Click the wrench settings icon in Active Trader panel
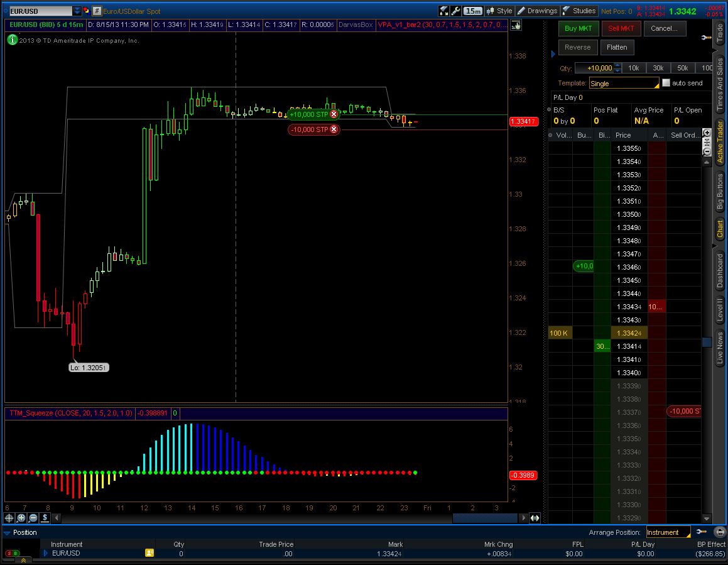This screenshot has height=565, width=728. [706, 37]
